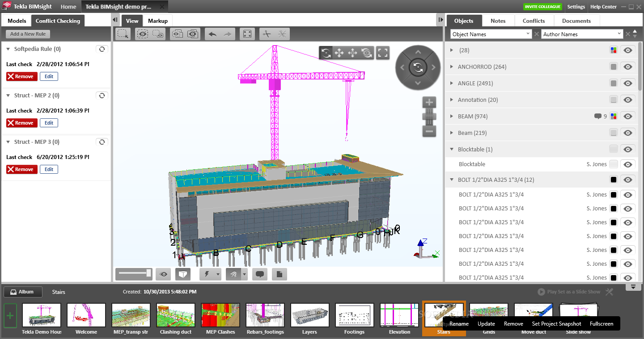The width and height of the screenshot is (644, 339).
Task: Collapse the Blocktable (1) group
Action: point(452,150)
